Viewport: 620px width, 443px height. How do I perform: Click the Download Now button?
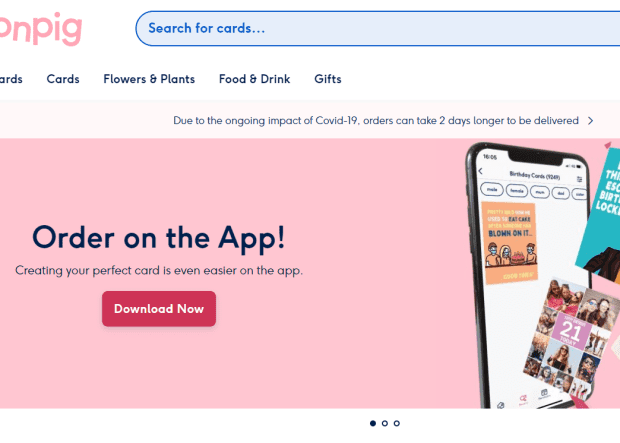159,309
